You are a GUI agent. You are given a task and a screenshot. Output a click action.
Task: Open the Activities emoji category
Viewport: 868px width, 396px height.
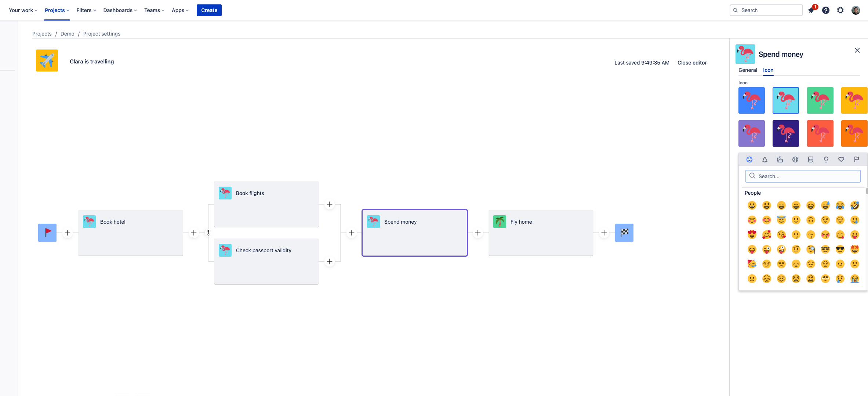795,159
